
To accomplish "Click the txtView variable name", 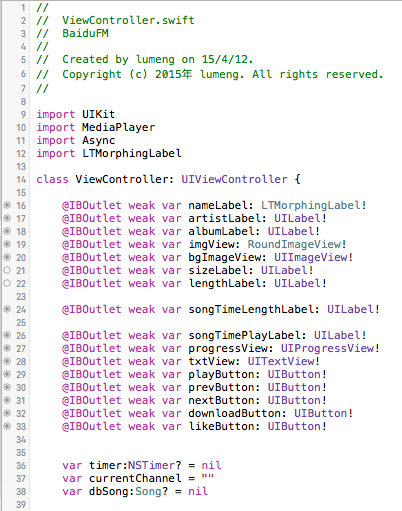I will pos(211,361).
